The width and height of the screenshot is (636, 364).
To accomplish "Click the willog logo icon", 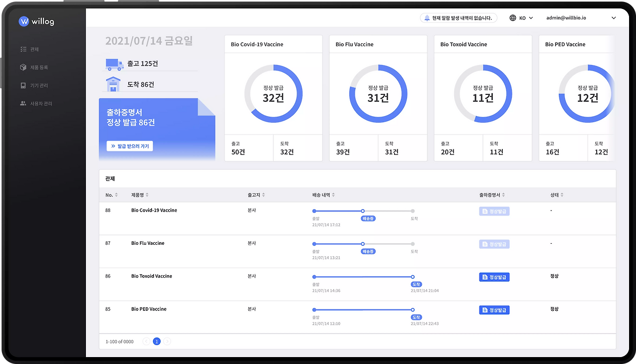I will (24, 21).
